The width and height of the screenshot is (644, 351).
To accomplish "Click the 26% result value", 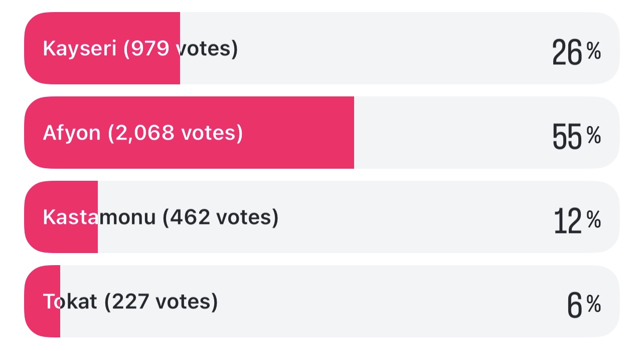I will [x=576, y=52].
